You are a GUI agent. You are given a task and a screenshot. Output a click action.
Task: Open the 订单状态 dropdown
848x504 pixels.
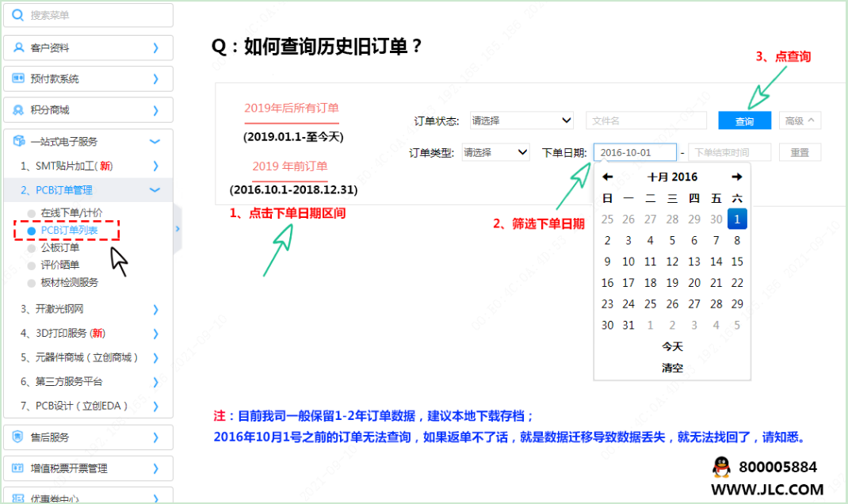coord(521,120)
